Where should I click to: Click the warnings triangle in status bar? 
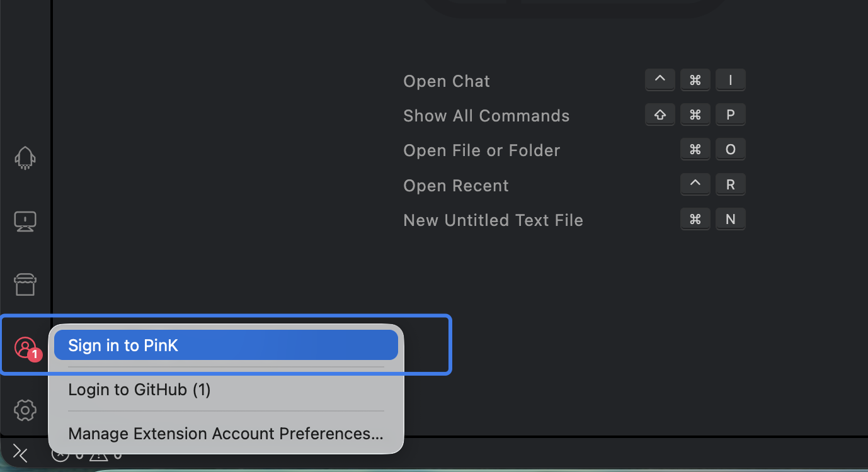point(99,454)
